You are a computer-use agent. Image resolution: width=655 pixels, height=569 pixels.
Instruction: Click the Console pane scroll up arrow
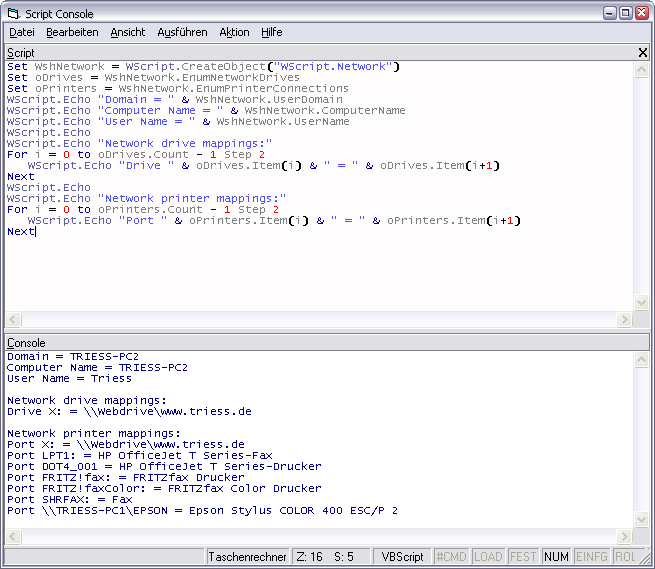(x=641, y=360)
